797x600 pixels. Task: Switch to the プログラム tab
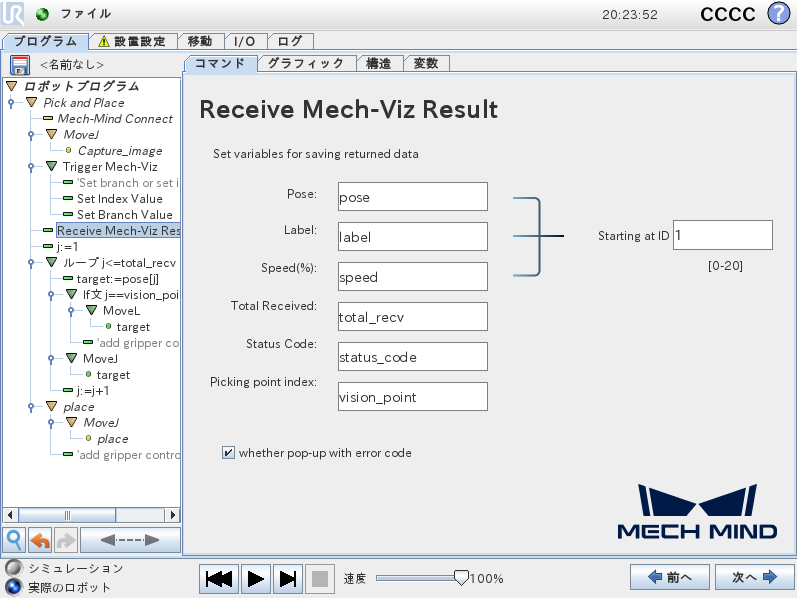(45, 41)
